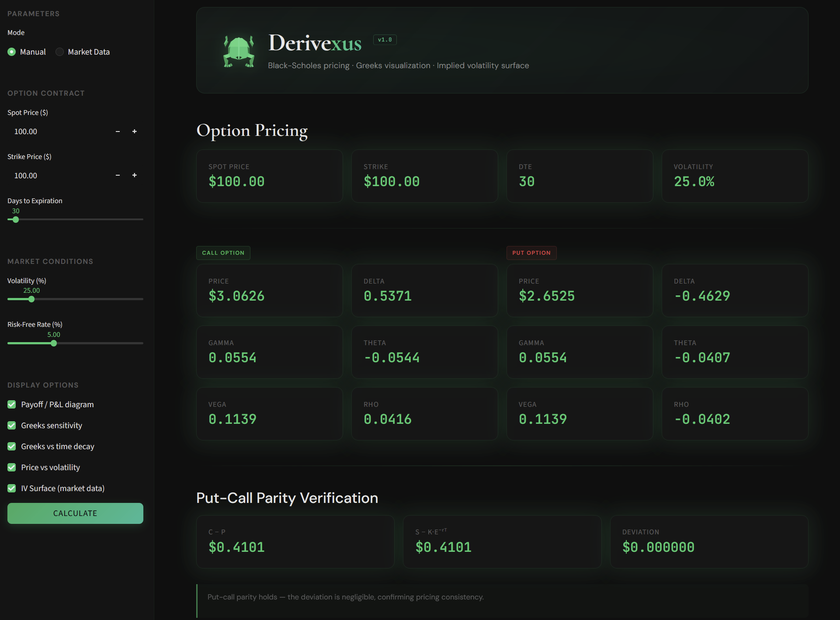Click the CALCULATE button
The image size is (840, 620).
click(75, 513)
